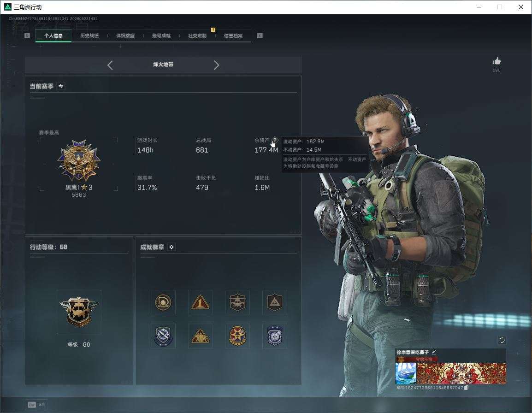Click the avatar thumbnail on the name card
The image size is (532, 413).
pos(405,373)
